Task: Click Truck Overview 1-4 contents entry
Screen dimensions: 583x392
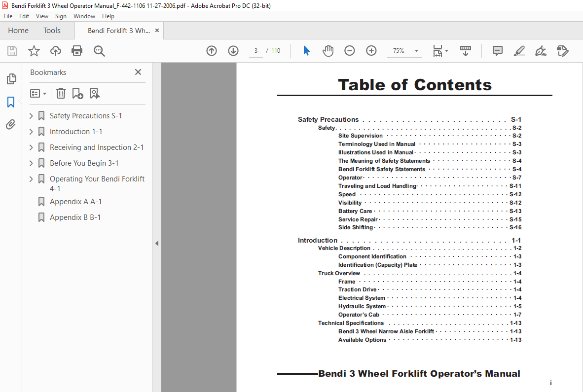Action: 420,273
